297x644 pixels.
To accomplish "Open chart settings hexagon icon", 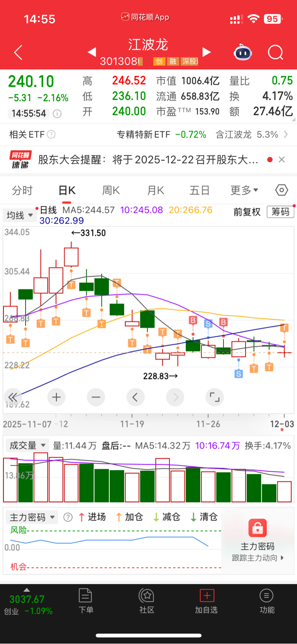I will coord(282,190).
